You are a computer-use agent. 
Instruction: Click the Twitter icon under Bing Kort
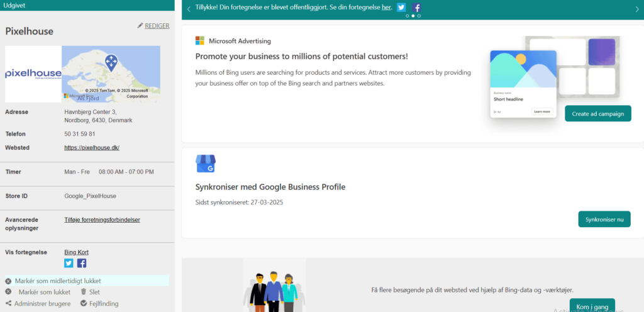pos(69,263)
